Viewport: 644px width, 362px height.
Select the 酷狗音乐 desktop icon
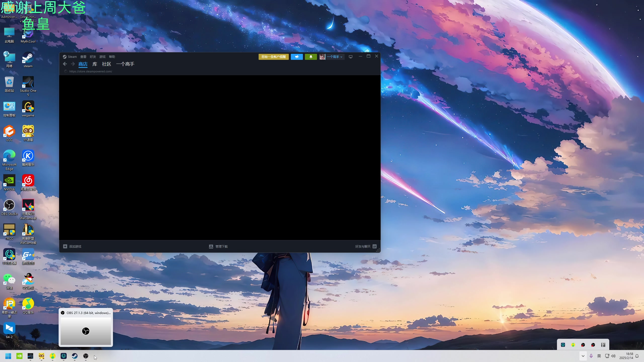28,158
